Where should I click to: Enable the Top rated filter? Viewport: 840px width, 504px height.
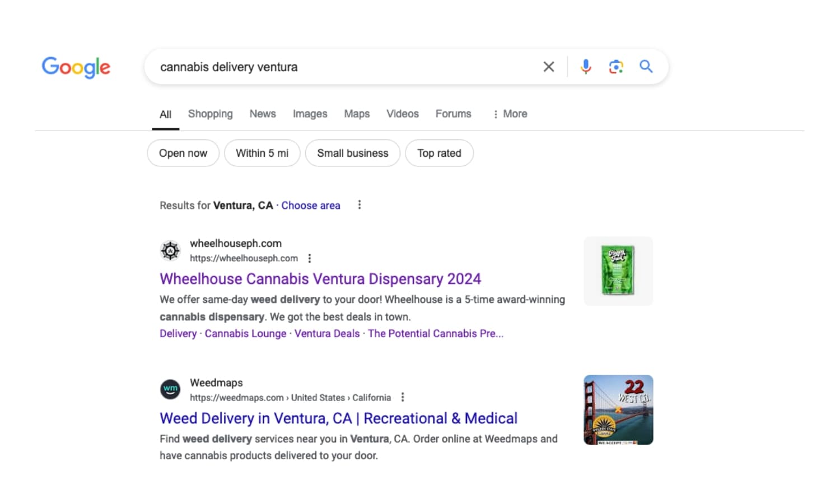(x=439, y=153)
